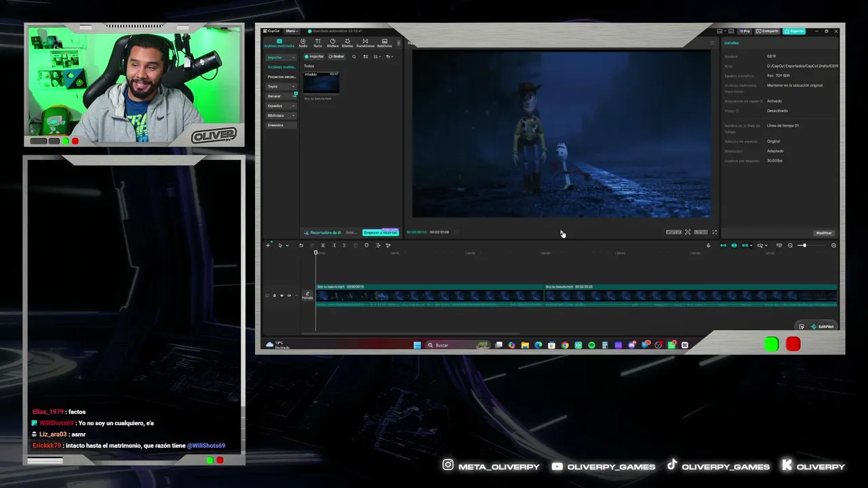Open the Subtítulos tab
The image size is (868, 488).
[x=384, y=43]
